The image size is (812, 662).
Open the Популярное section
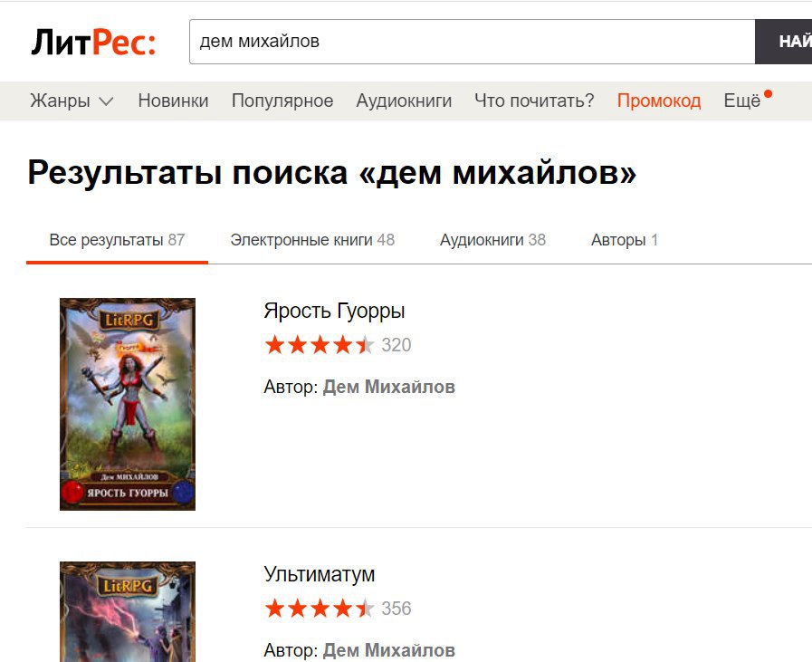pyautogui.click(x=282, y=101)
